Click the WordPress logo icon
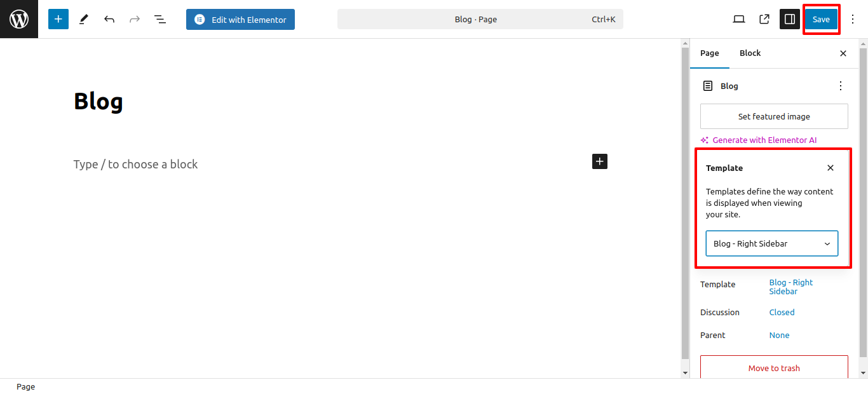This screenshot has width=868, height=394. coord(19,19)
